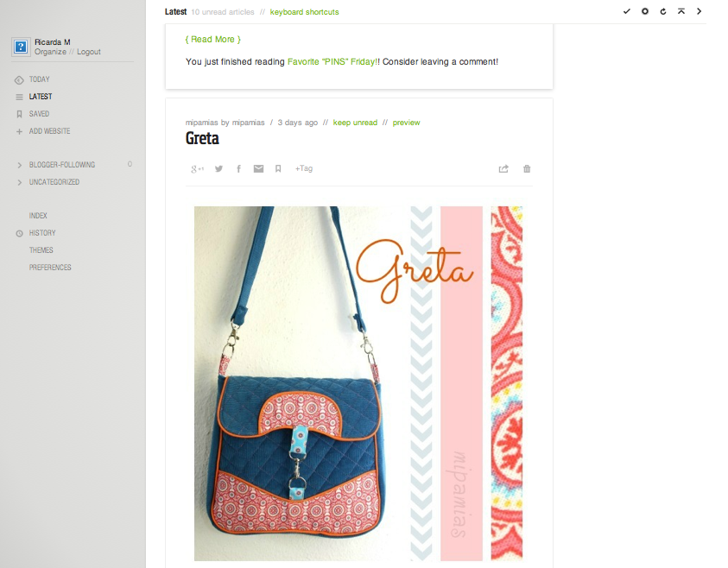Viewport: 728px width, 568px height.
Task: Expand the Uncategorized category
Action: [x=20, y=182]
